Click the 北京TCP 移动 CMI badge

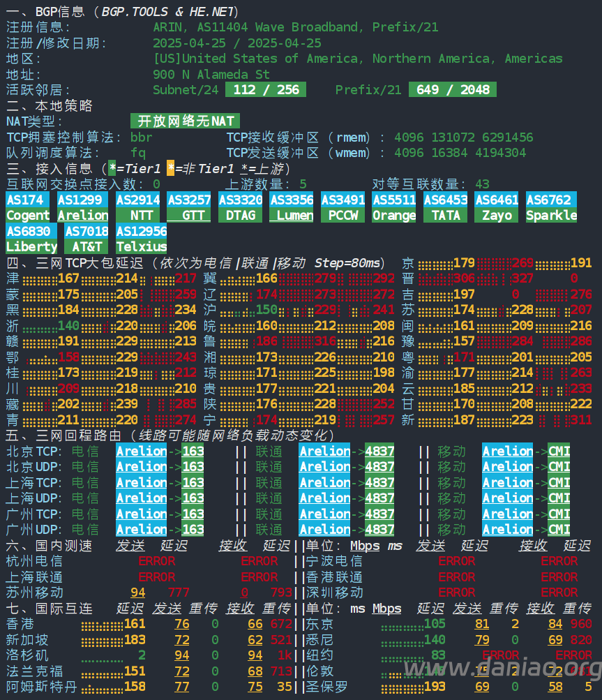[559, 451]
